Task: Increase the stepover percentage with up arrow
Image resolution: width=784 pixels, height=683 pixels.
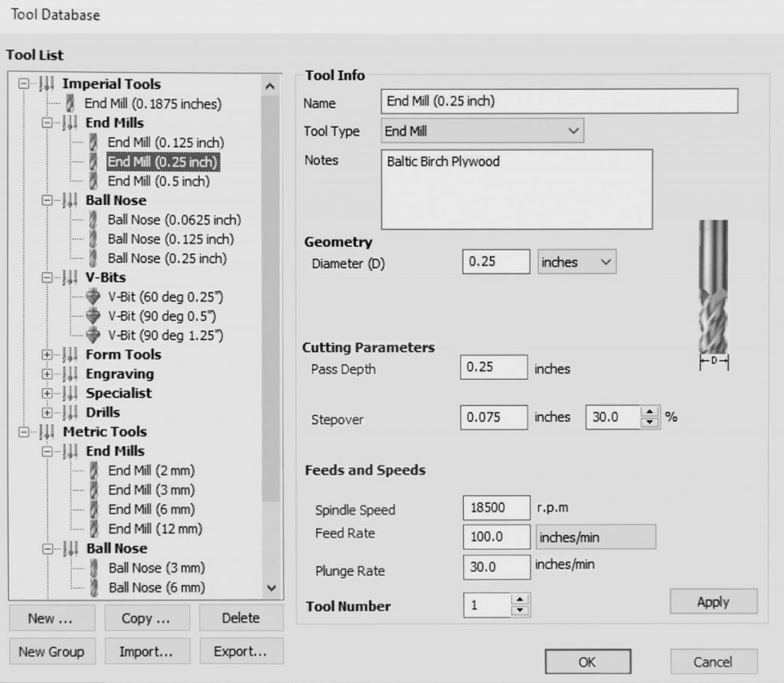Action: 650,413
